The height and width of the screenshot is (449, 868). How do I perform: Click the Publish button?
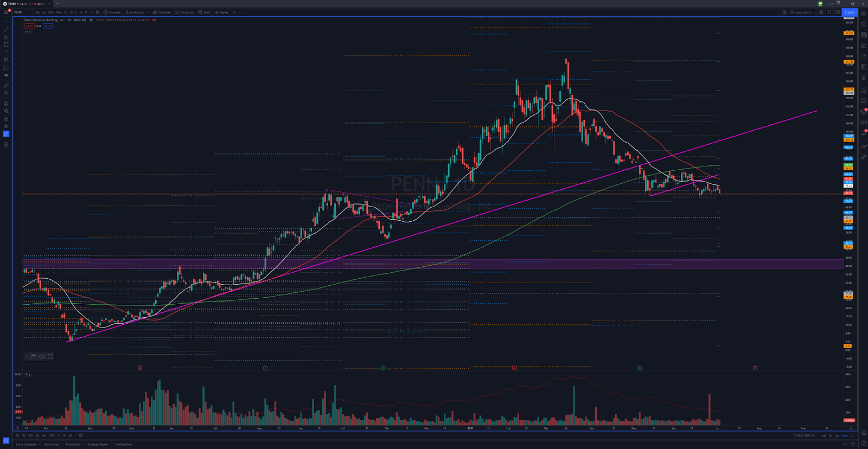click(x=850, y=12)
